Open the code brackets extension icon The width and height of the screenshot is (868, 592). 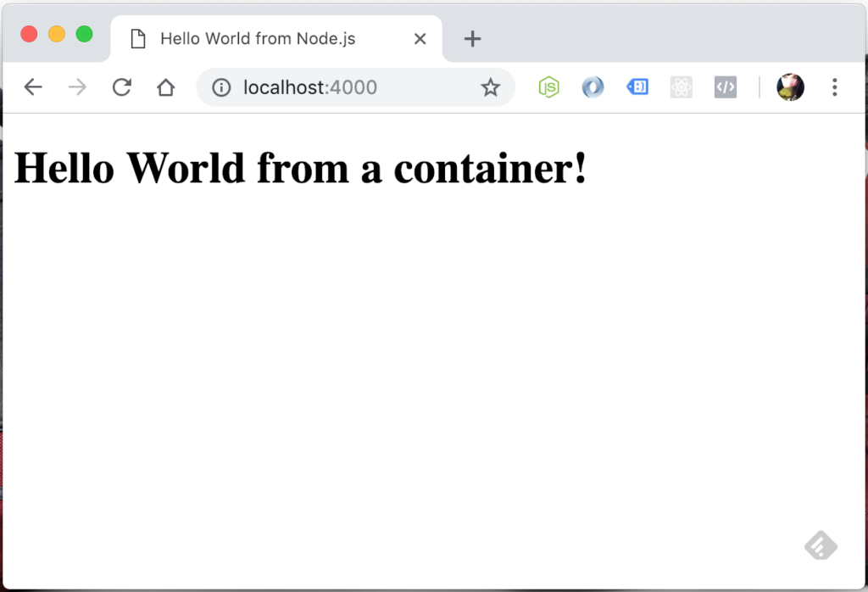coord(726,87)
